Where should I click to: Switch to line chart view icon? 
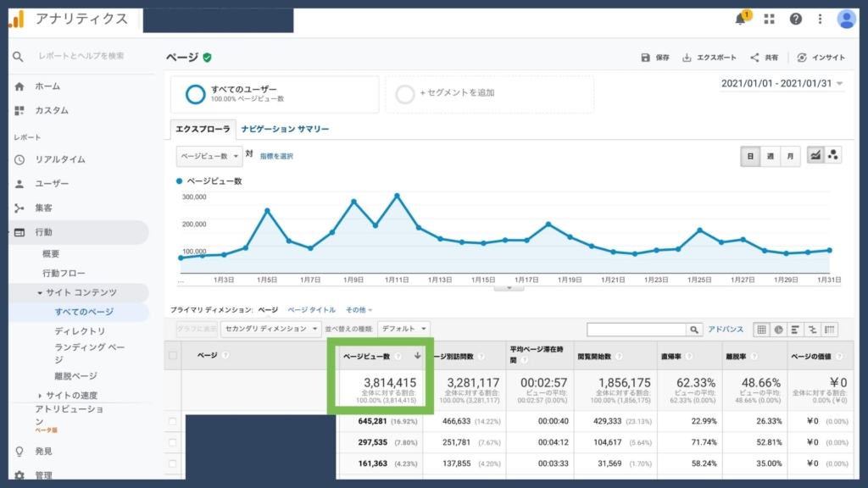[815, 156]
